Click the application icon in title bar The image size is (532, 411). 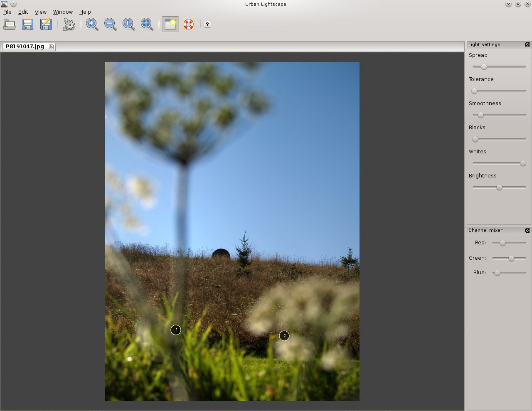coord(4,4)
